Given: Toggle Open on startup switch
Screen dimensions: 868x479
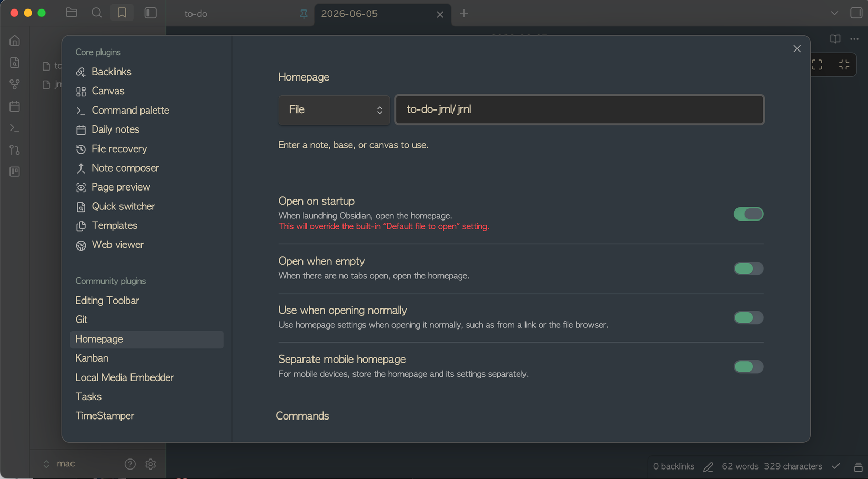Looking at the screenshot, I should pyautogui.click(x=749, y=214).
